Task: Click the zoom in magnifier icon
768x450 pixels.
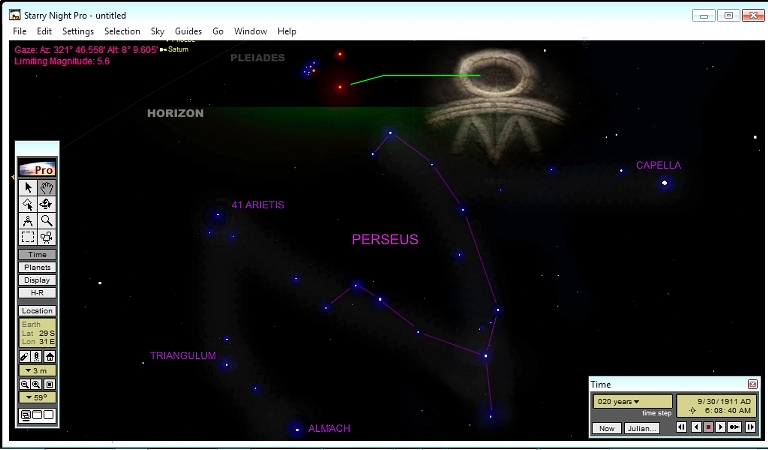Action: [x=37, y=384]
